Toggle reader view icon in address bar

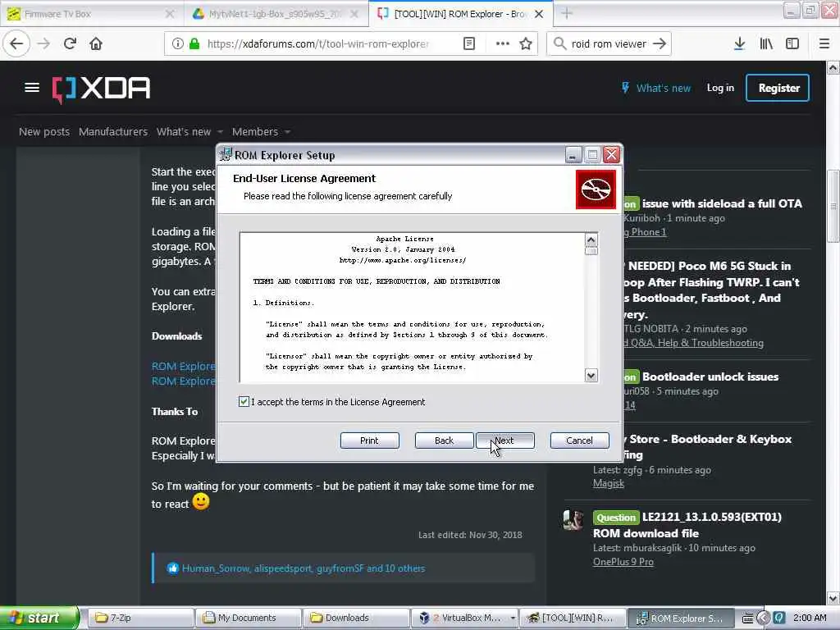[x=468, y=44]
